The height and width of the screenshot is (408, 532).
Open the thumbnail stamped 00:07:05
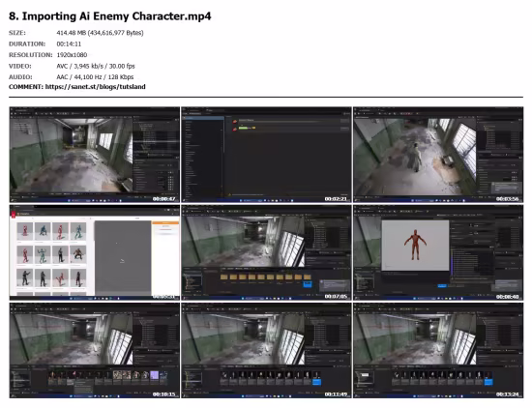pyautogui.click(x=266, y=252)
